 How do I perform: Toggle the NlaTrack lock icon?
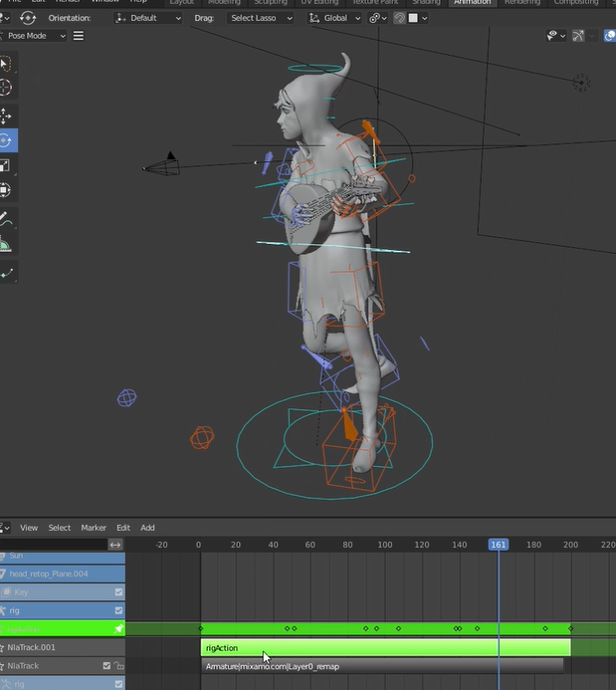(118, 665)
